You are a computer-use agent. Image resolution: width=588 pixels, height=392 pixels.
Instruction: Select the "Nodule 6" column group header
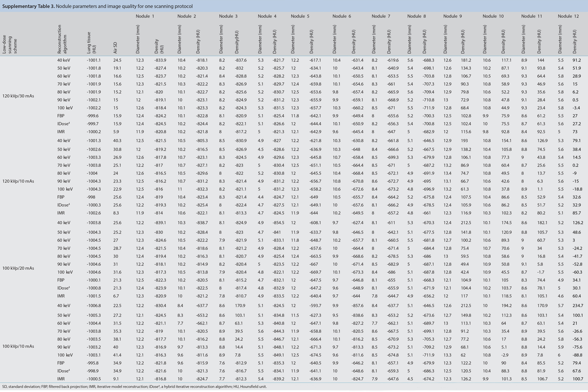pos(342,16)
